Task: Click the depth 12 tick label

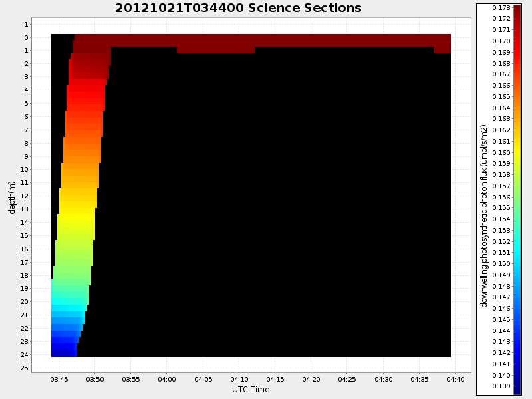Action: [x=25, y=196]
